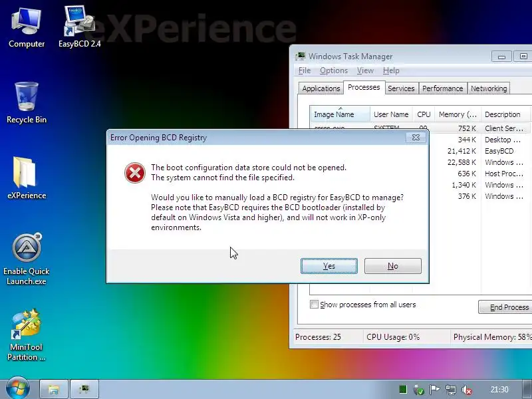Sort by Image Name column header
This screenshot has width=532, height=399.
point(340,114)
